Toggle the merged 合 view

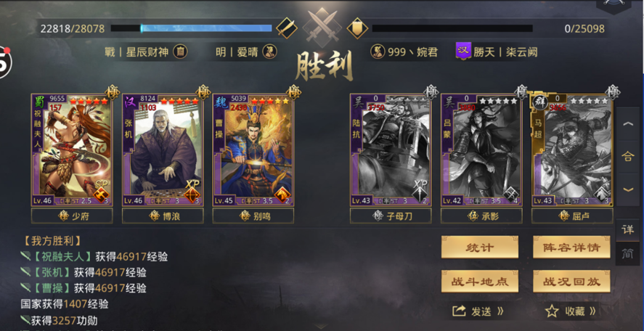click(x=627, y=157)
